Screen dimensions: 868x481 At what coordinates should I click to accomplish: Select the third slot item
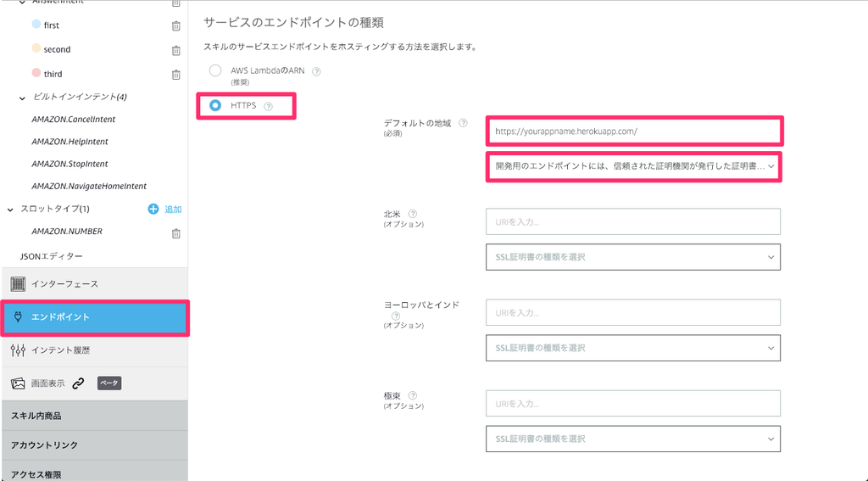tap(53, 74)
